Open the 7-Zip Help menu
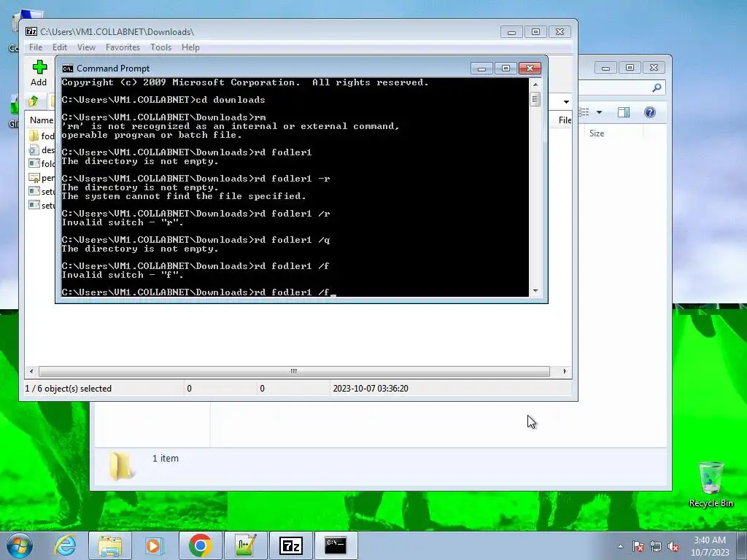Viewport: 747px width, 560px height. (x=190, y=47)
